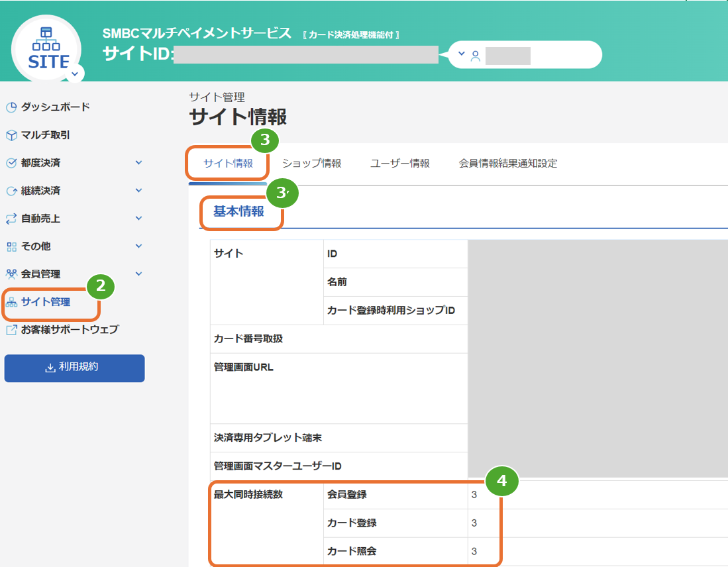Image resolution: width=728 pixels, height=567 pixels.
Task: Expand the 自動売上 chevron
Action: (x=138, y=219)
